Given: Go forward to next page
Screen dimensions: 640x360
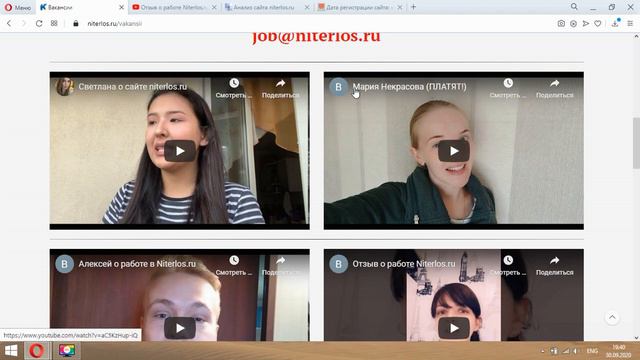Looking at the screenshot, I should click(24, 24).
